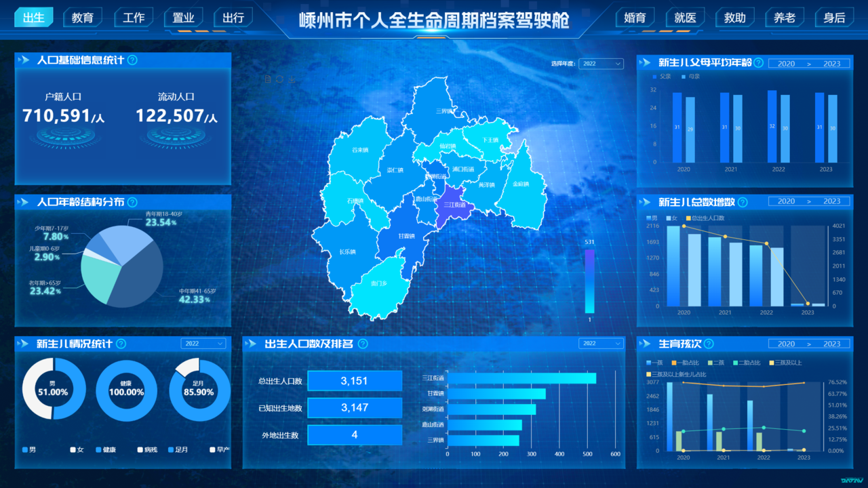Switch to the 救助 tab

734,18
